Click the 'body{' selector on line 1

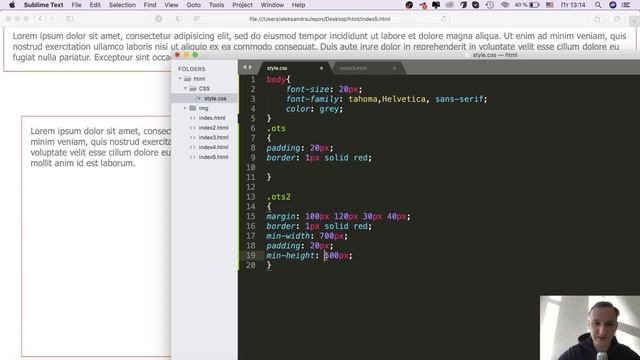coord(278,80)
